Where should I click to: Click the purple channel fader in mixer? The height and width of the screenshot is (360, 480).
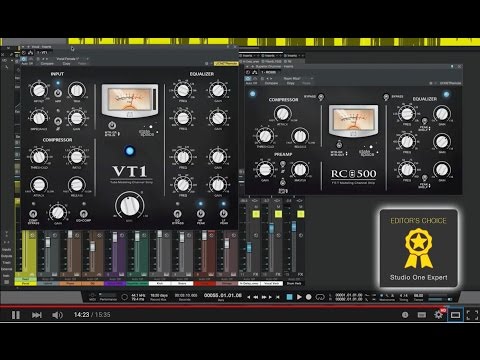pos(115,237)
